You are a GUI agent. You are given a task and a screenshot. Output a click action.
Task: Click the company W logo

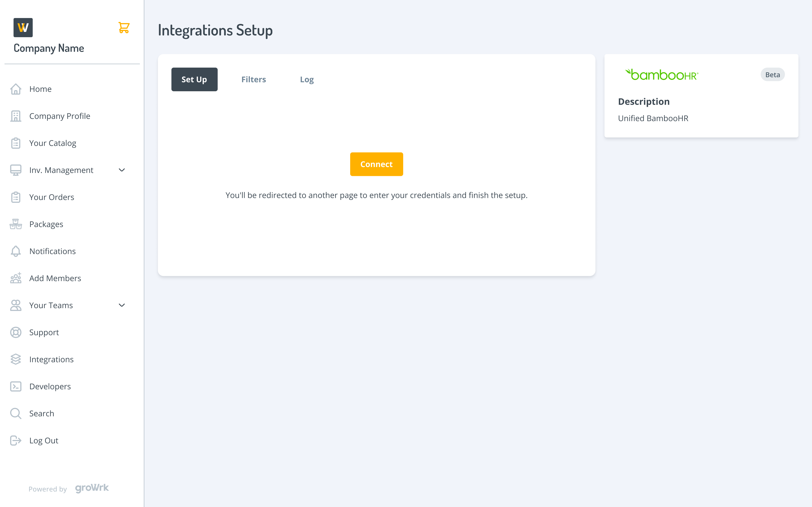[23, 27]
